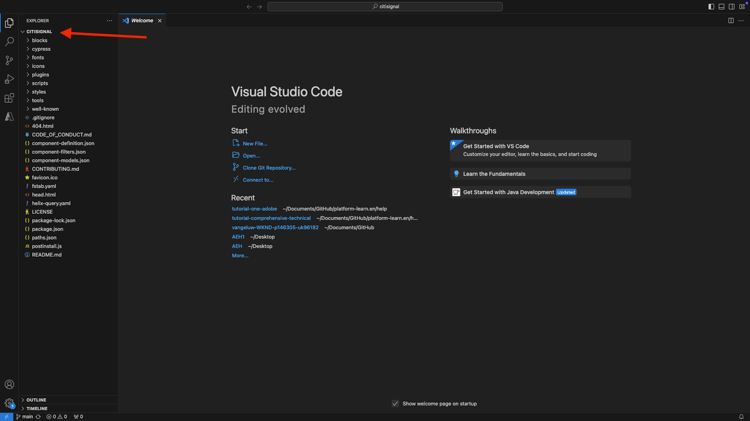
Task: Open the Explorer view icon
Action: pyautogui.click(x=9, y=22)
